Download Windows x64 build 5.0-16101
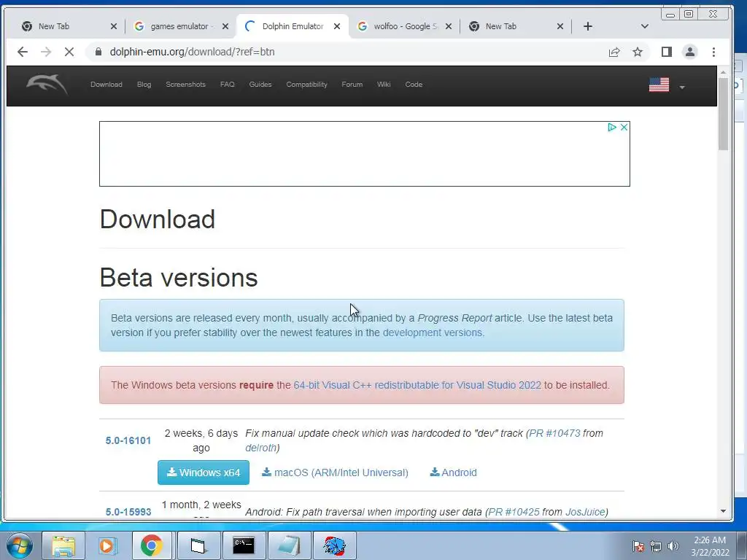 coord(204,472)
